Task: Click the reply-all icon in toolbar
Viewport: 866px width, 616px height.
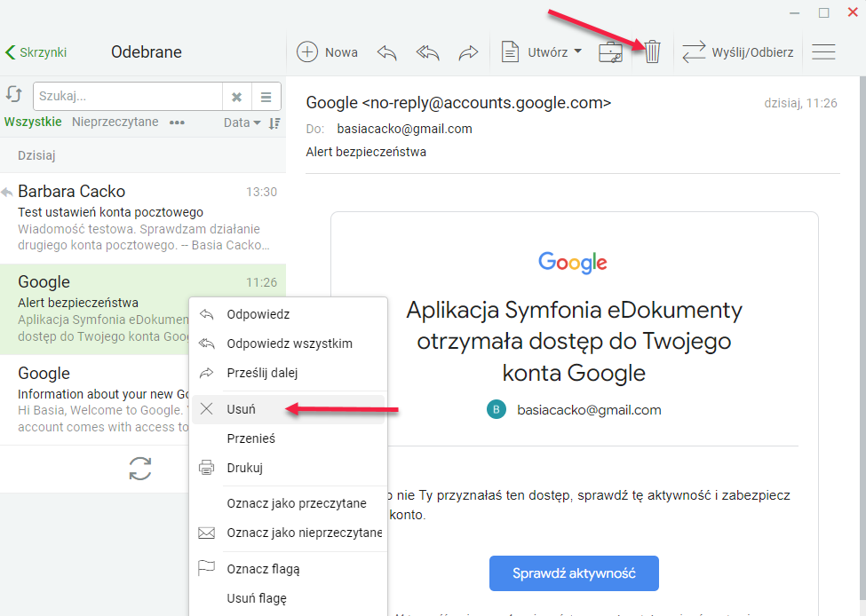Action: coord(427,52)
